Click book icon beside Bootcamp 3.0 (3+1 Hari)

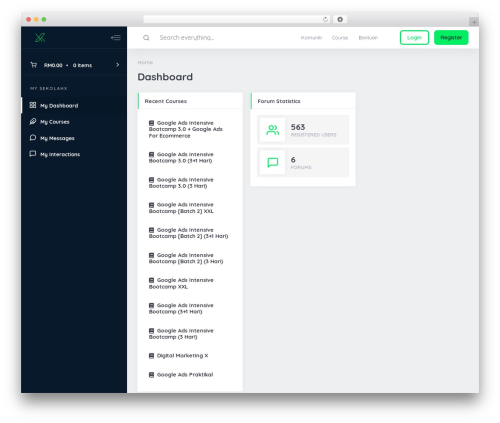(x=151, y=154)
